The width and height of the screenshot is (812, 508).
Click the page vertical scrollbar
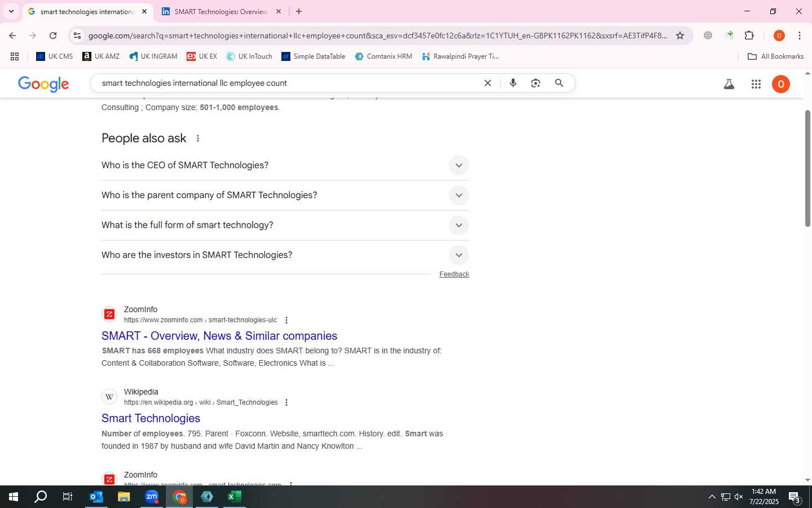pos(807,169)
